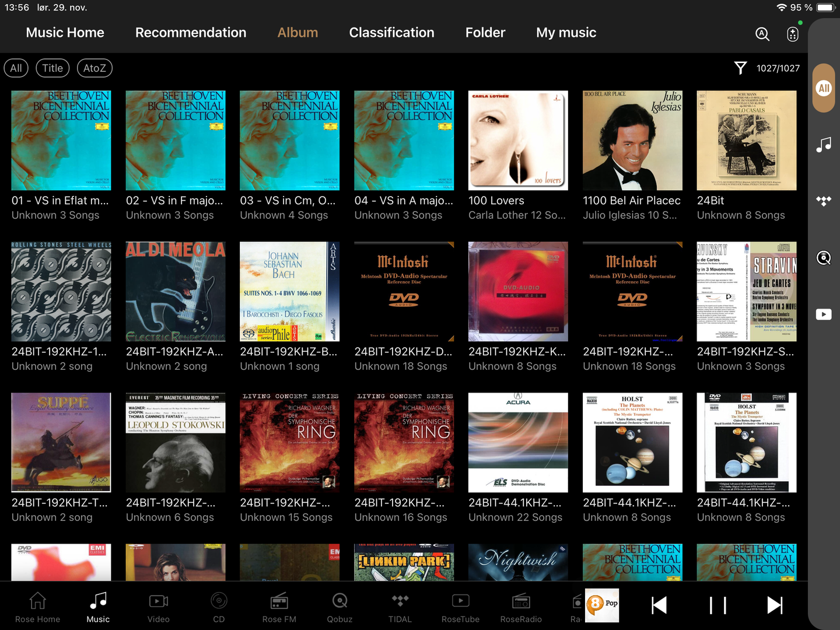Viewport: 840px width, 630px height.
Task: Open the Qobuz logo in the right sidebar
Action: (824, 258)
